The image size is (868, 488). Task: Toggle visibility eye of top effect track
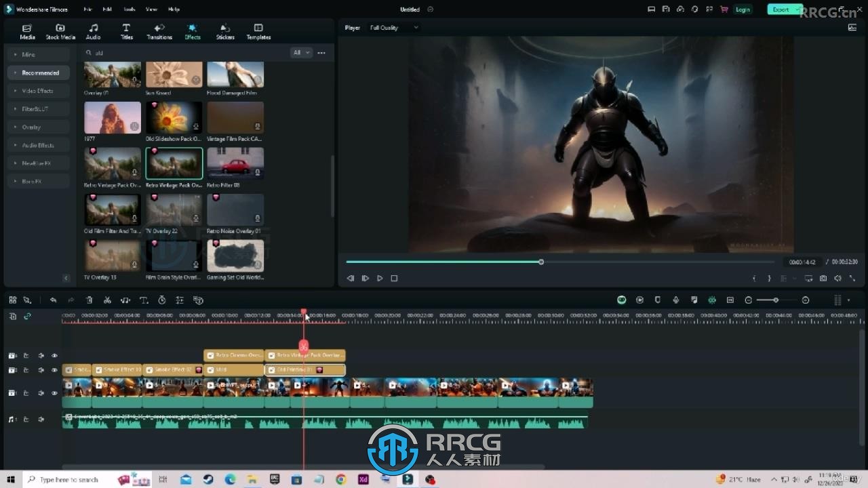click(54, 355)
